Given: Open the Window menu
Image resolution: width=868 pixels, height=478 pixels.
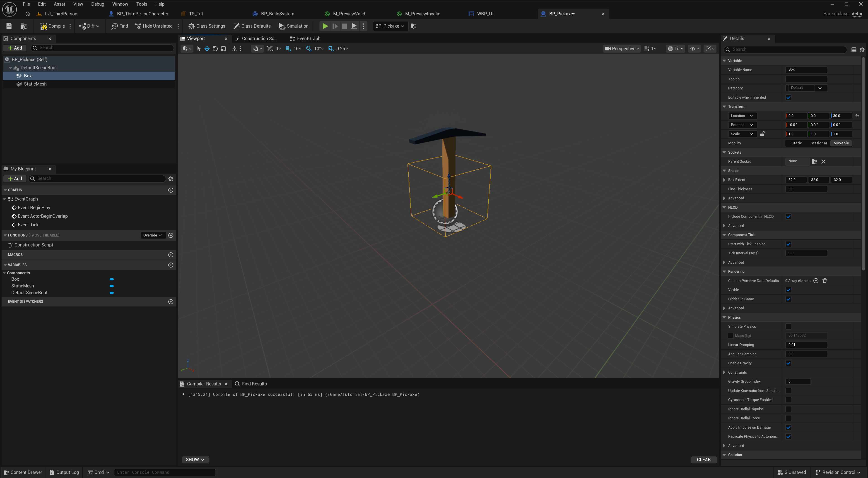Looking at the screenshot, I should 120,4.
